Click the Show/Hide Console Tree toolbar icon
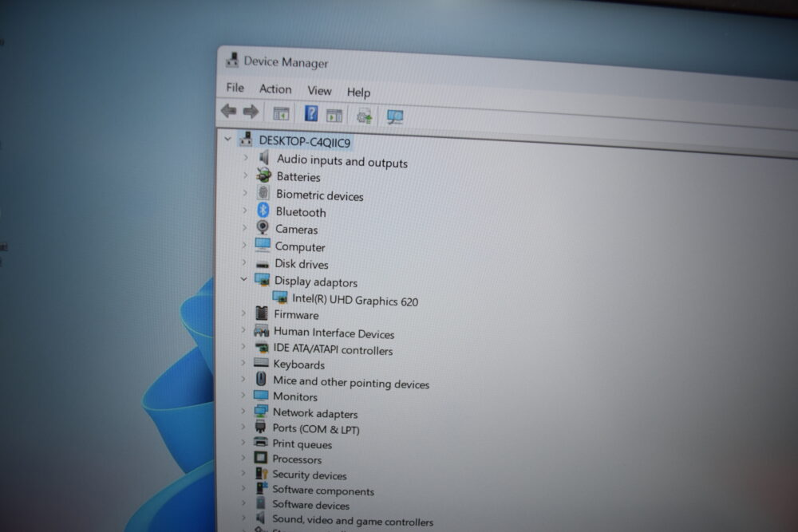 pos(281,113)
